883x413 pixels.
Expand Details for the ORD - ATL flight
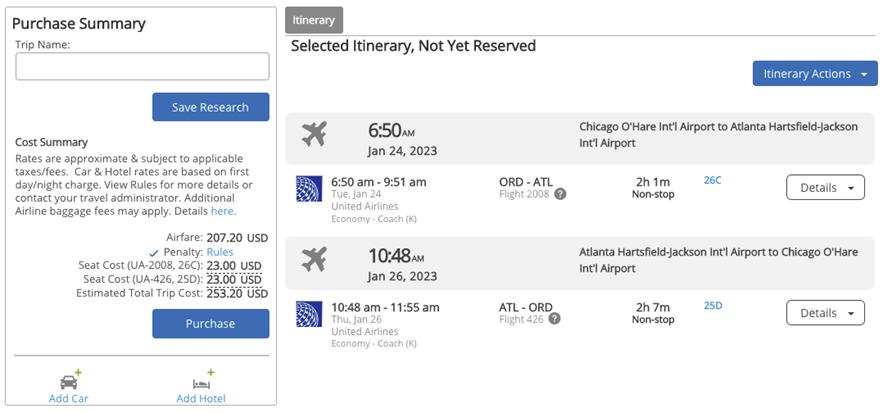point(825,187)
